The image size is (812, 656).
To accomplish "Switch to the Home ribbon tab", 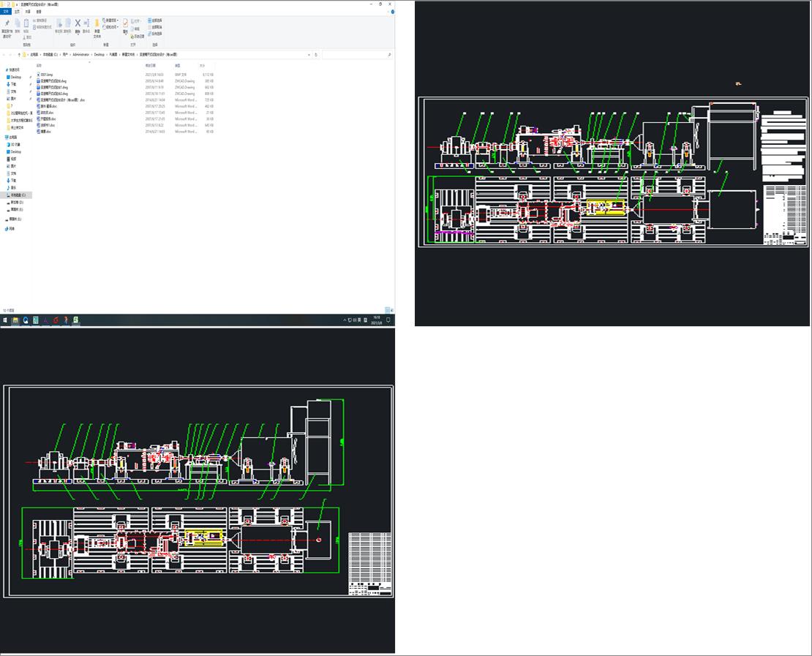I will [17, 12].
